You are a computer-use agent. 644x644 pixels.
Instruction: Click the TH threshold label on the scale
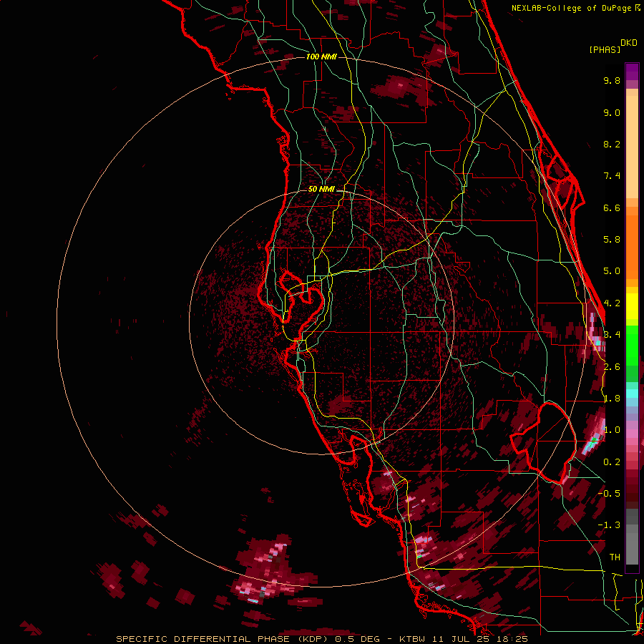[615, 557]
